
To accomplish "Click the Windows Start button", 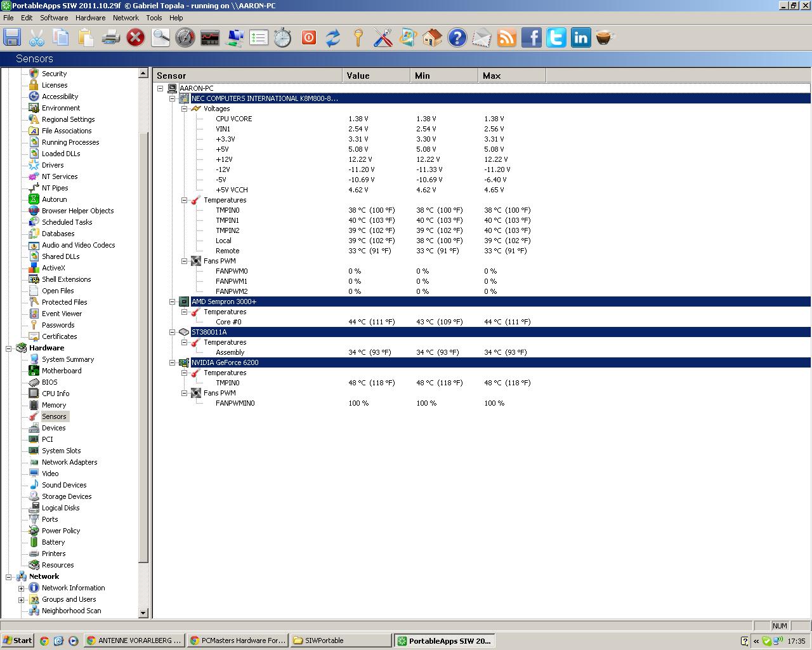I will (18, 640).
